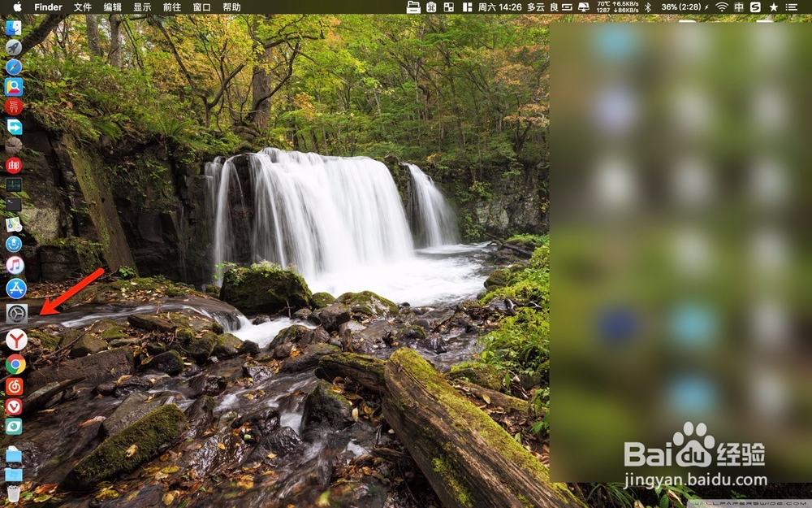
Task: Open the blue arrow transfer app icon
Action: click(14, 126)
